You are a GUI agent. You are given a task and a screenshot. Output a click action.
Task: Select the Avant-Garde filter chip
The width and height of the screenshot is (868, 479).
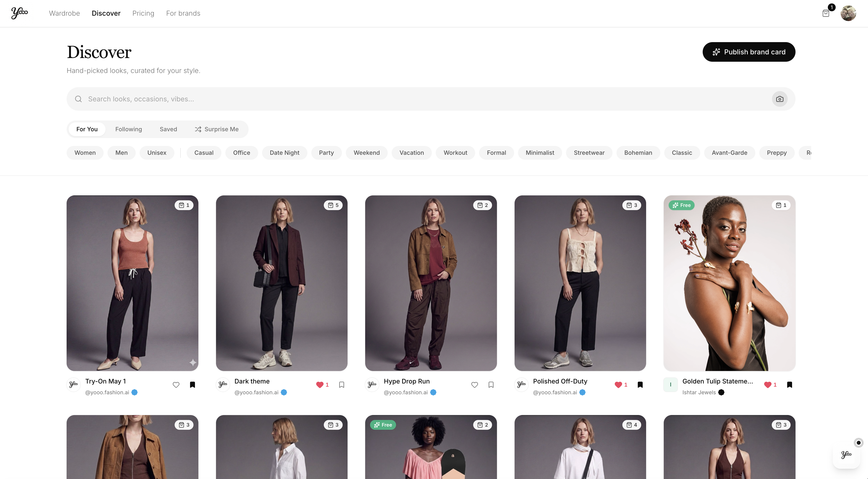(x=729, y=153)
